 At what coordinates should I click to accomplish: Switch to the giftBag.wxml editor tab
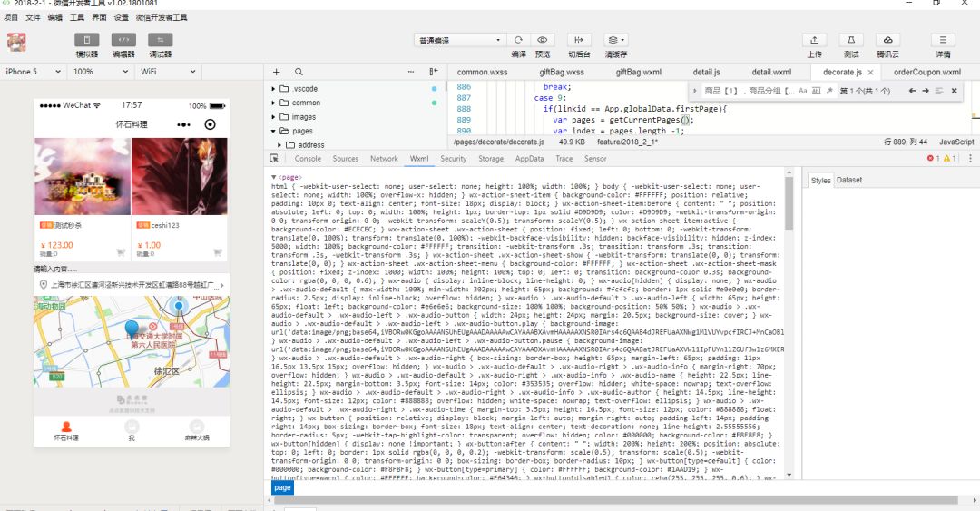(x=638, y=72)
